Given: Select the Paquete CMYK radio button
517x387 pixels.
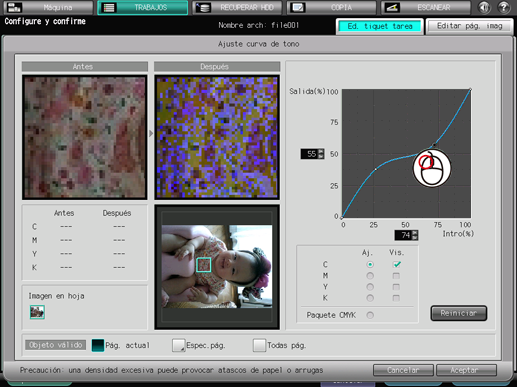Looking at the screenshot, I should tap(370, 315).
